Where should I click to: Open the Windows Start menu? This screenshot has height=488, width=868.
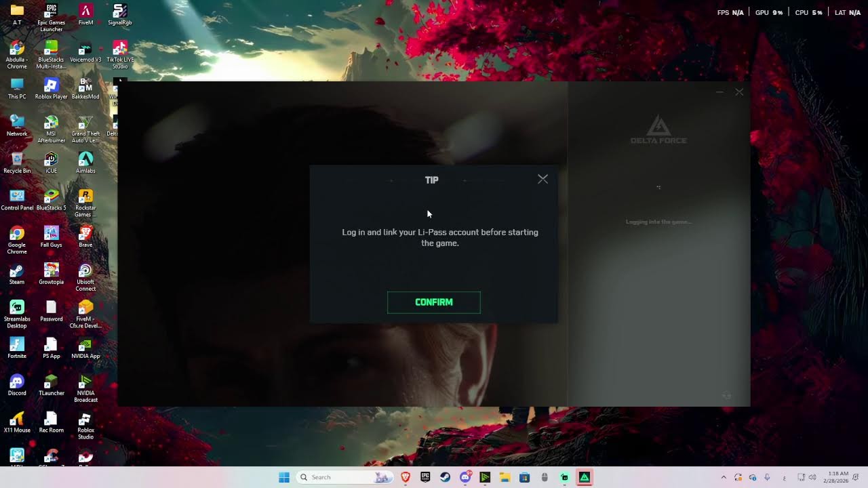[284, 477]
